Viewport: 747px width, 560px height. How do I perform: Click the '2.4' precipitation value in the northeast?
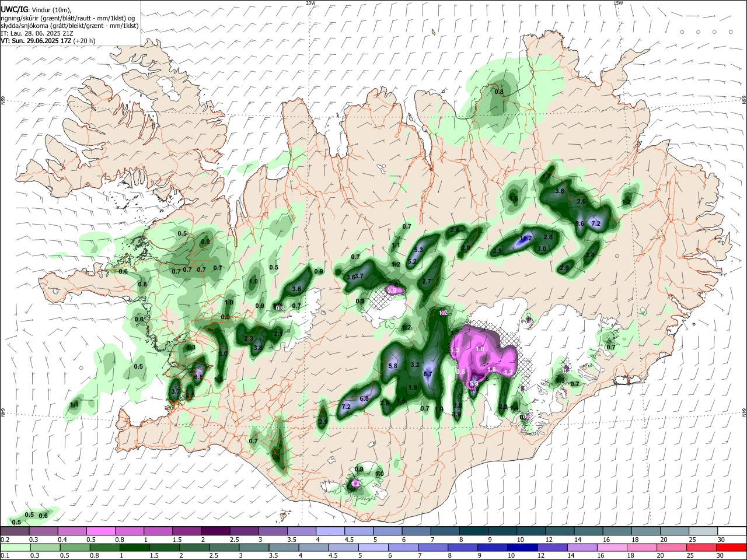(589, 255)
